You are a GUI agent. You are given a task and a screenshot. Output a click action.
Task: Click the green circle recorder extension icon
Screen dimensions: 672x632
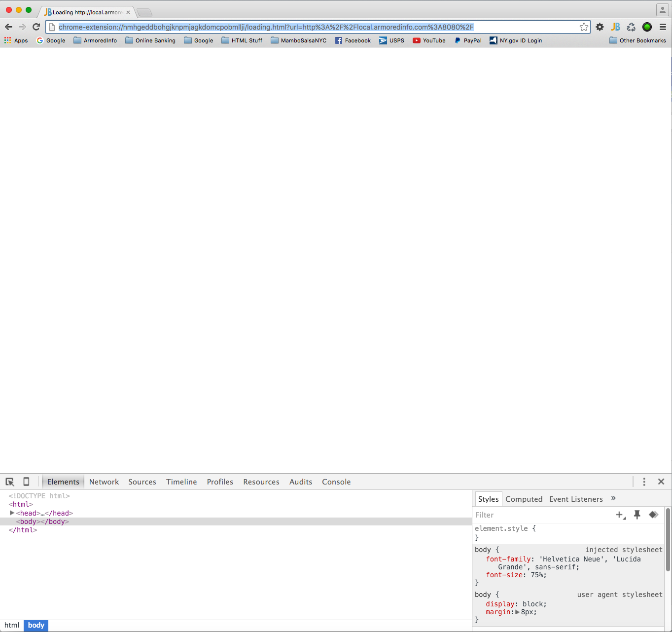tap(647, 27)
